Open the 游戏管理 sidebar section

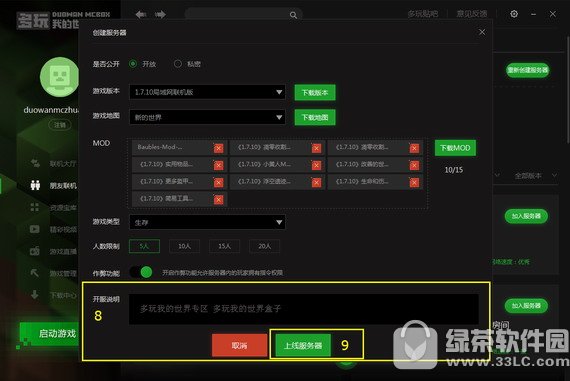(x=63, y=273)
